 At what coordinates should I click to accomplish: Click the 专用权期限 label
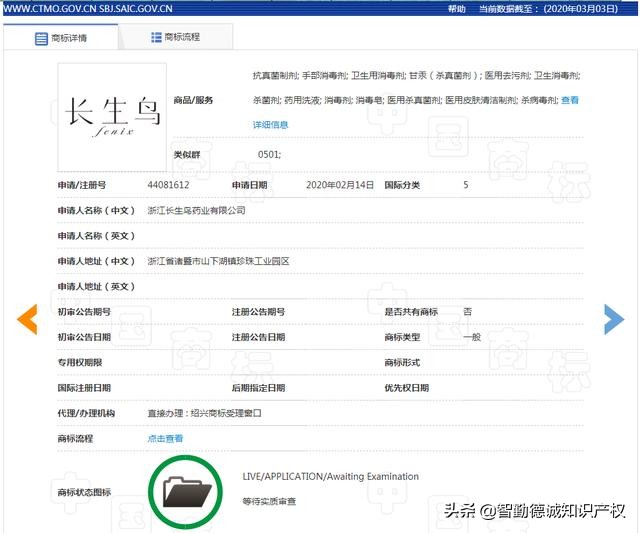tap(80, 362)
